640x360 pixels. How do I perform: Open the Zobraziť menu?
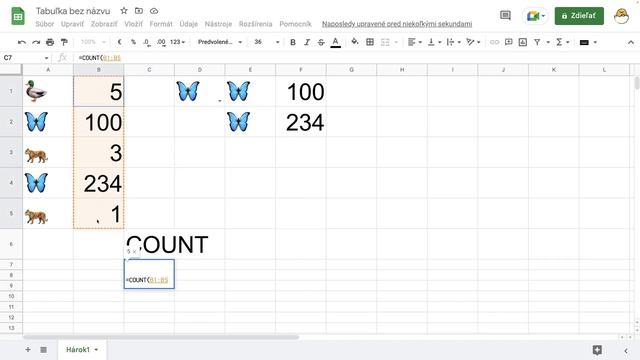pyautogui.click(x=104, y=24)
